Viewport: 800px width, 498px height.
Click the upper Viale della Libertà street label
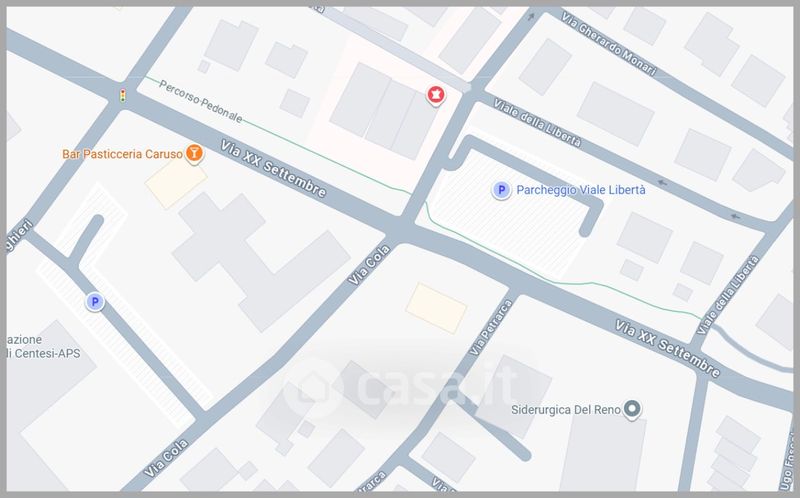(537, 123)
